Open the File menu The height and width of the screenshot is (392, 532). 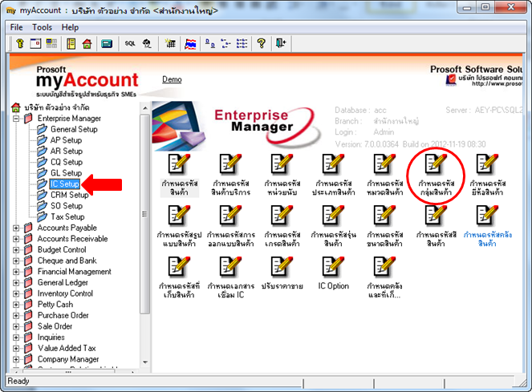click(16, 27)
